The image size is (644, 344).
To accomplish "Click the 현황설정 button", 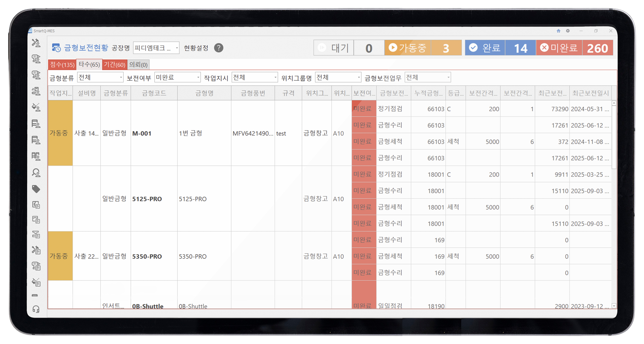I will (x=196, y=48).
